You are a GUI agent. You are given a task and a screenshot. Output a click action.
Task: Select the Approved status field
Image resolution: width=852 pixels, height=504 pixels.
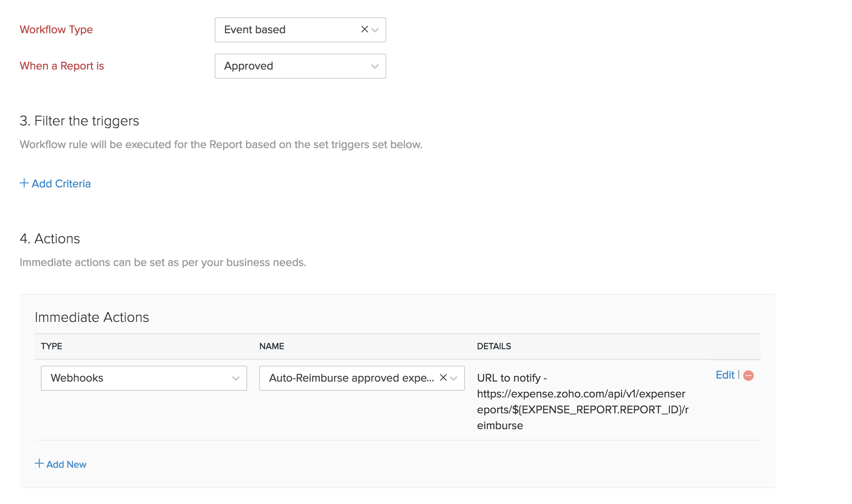pyautogui.click(x=300, y=66)
